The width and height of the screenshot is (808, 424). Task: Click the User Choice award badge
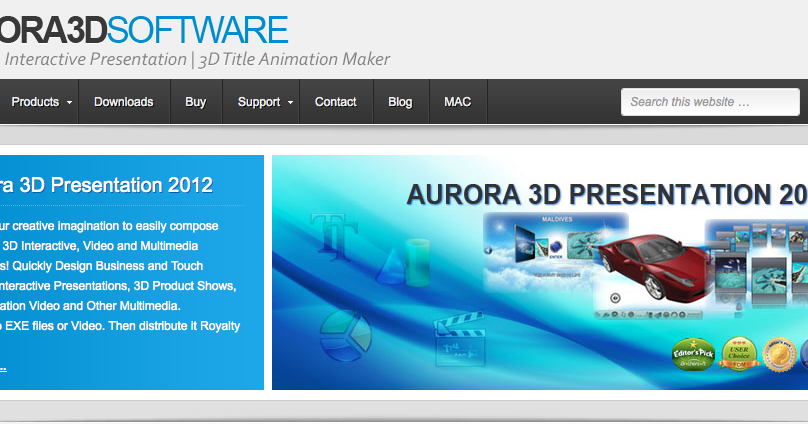pyautogui.click(x=739, y=353)
